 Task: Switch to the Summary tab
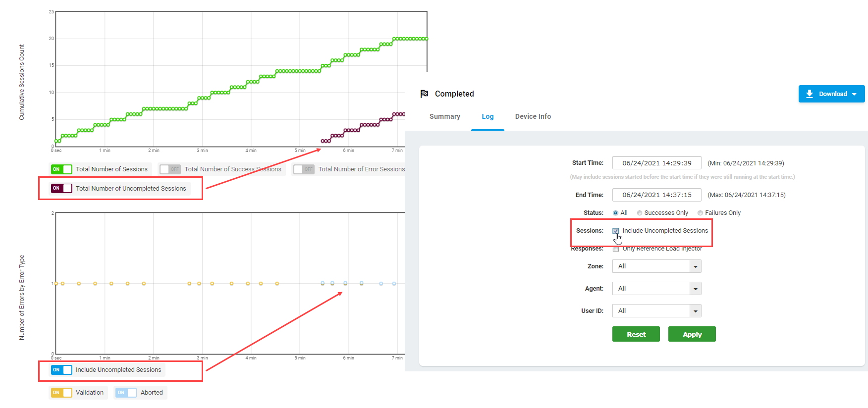click(444, 116)
